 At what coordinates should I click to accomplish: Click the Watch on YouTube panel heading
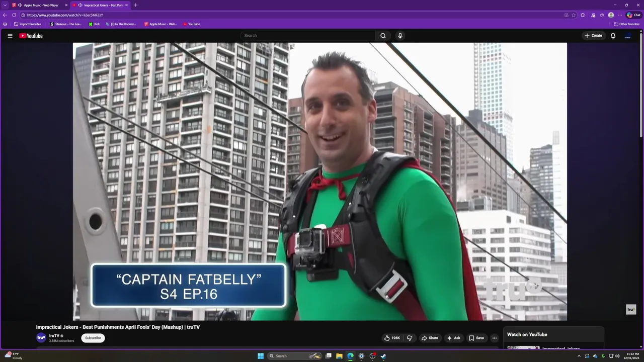click(x=527, y=335)
